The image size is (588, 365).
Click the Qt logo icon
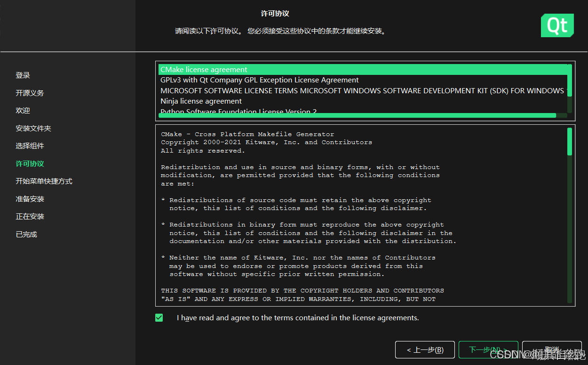(557, 25)
